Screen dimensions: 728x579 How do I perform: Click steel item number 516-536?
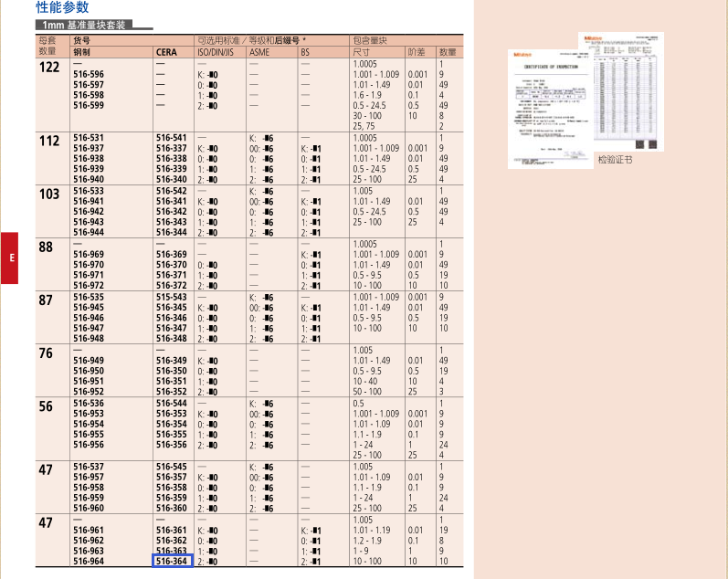(89, 404)
